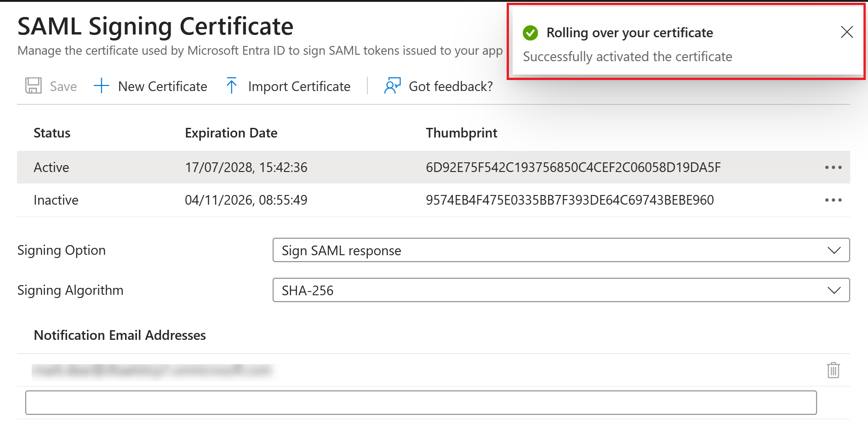Click the Save button
Image resolution: width=868 pixels, height=424 pixels.
63,86
